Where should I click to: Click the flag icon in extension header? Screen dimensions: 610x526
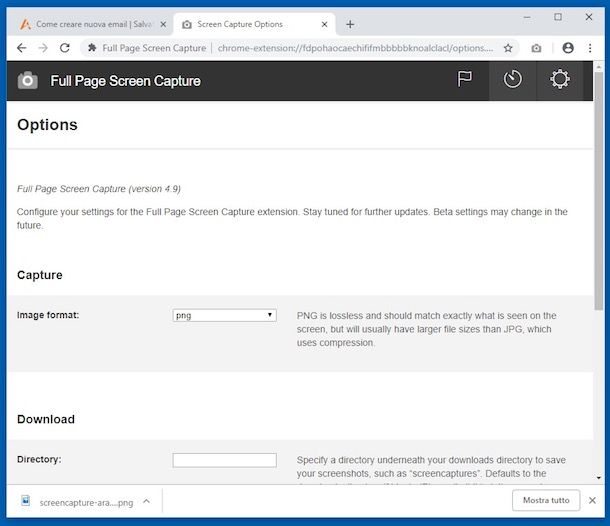point(464,80)
